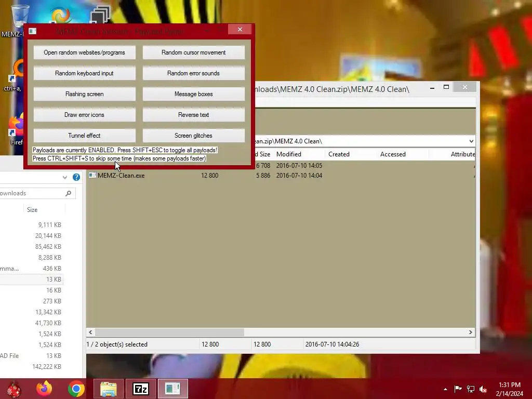Switch to MEMZ taskbar button

pos(172,389)
